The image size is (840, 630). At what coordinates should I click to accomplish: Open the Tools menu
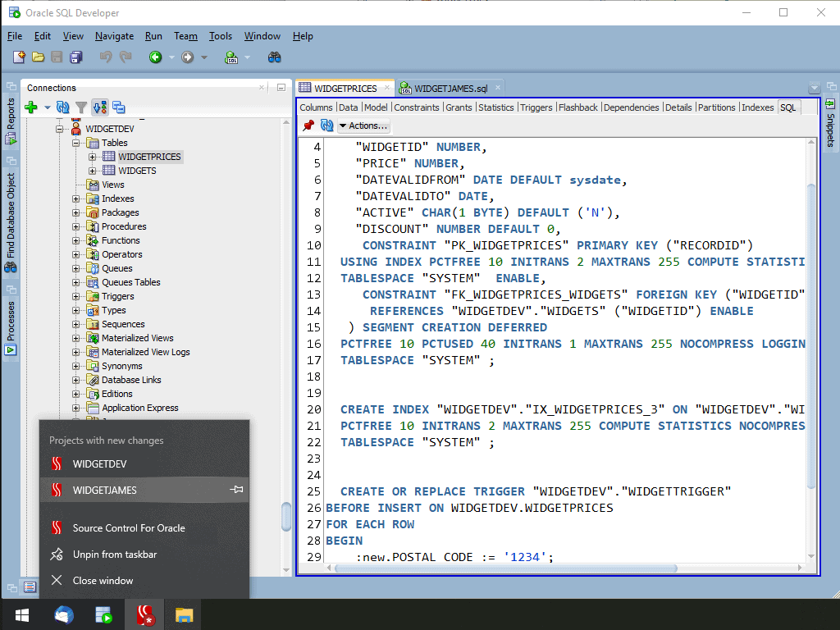[x=220, y=36]
